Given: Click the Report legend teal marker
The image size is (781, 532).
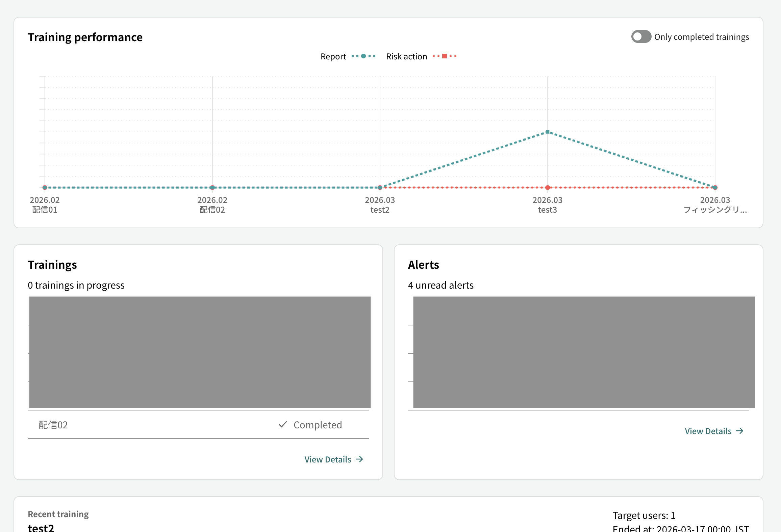Looking at the screenshot, I should click(x=363, y=56).
